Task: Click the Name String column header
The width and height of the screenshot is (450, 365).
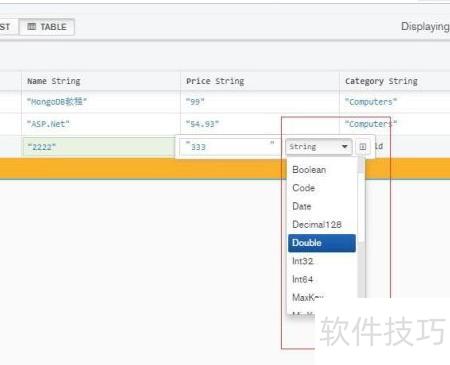Action: click(101, 81)
